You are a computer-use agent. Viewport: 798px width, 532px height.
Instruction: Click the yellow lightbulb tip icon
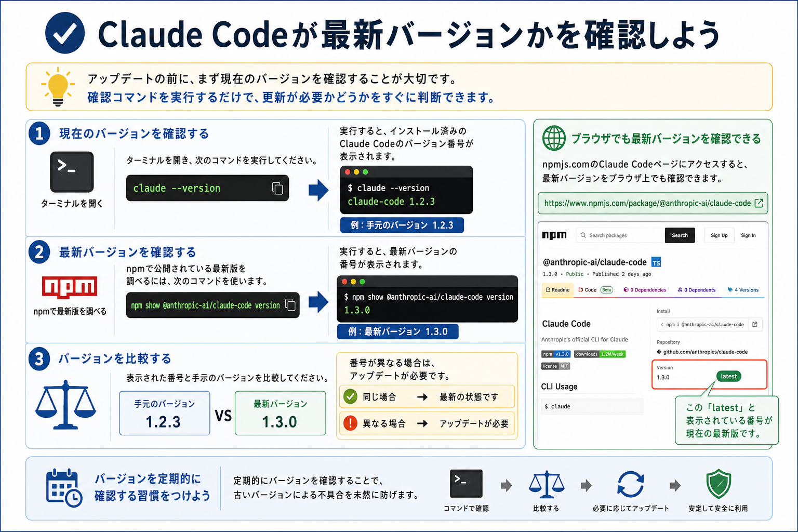58,87
